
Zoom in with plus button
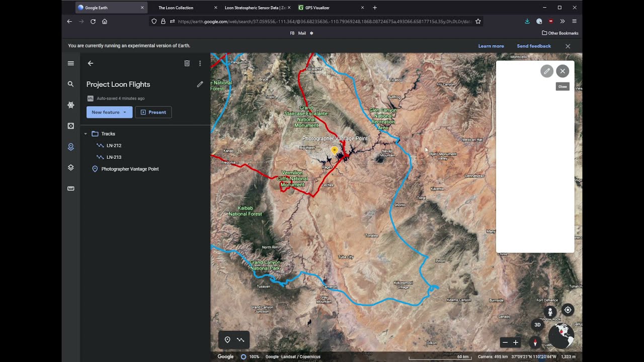click(x=516, y=342)
